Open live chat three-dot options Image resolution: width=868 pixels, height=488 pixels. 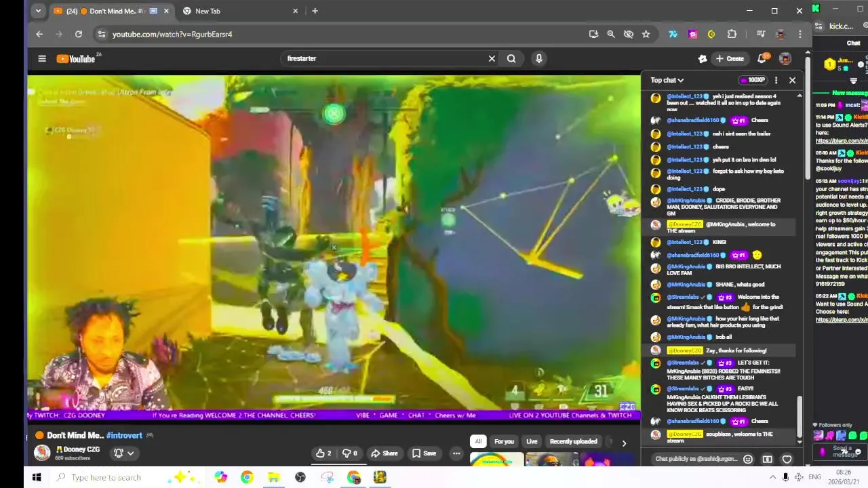coord(776,80)
